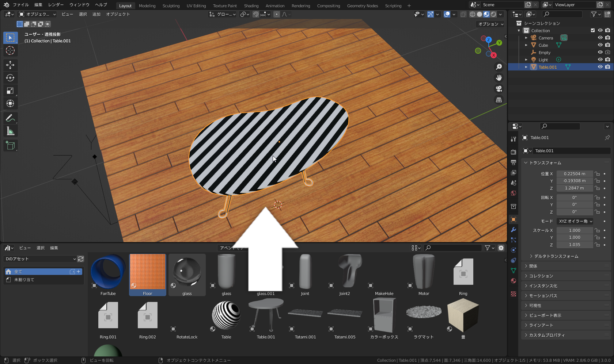Click the Blender logo menu
This screenshot has width=614, height=364.
pos(6,5)
